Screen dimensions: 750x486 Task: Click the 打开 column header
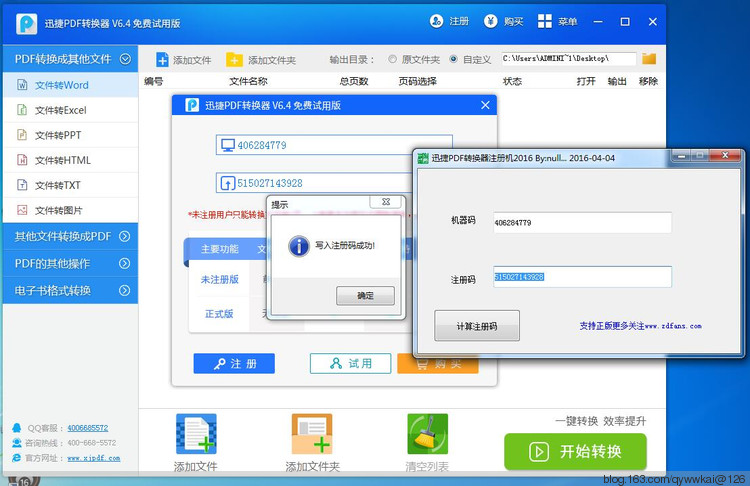(586, 81)
